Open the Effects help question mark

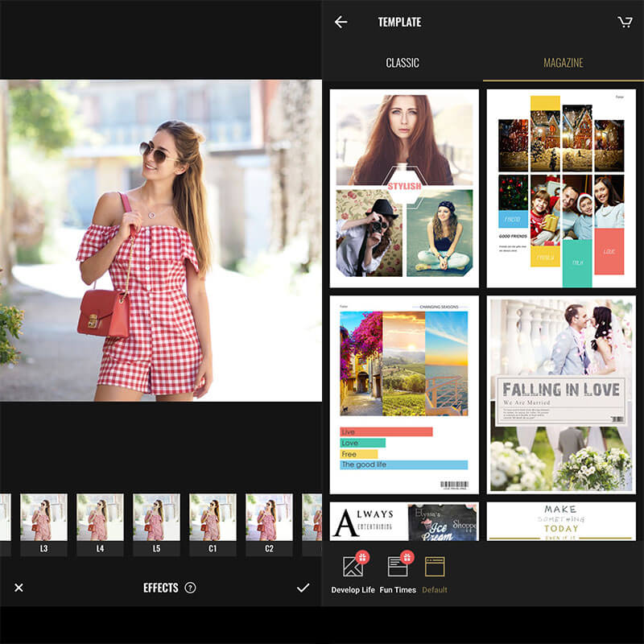(x=190, y=588)
